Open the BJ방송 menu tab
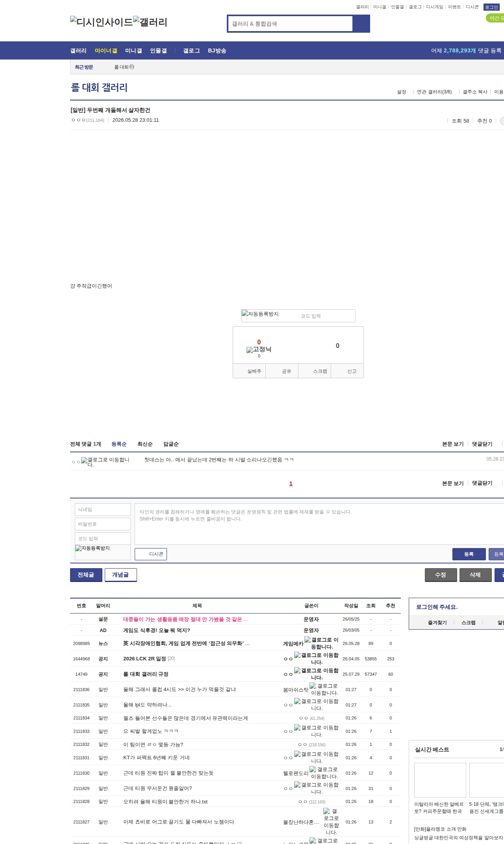The image size is (504, 844). [217, 50]
